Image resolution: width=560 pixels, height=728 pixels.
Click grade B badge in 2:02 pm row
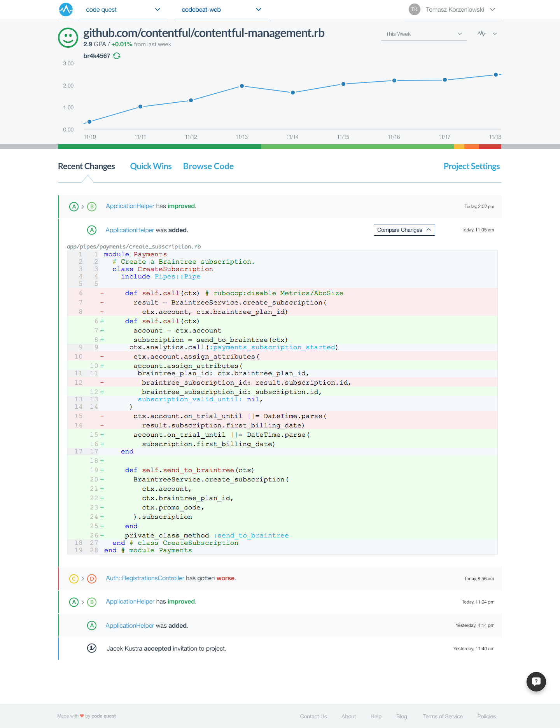pyautogui.click(x=92, y=206)
